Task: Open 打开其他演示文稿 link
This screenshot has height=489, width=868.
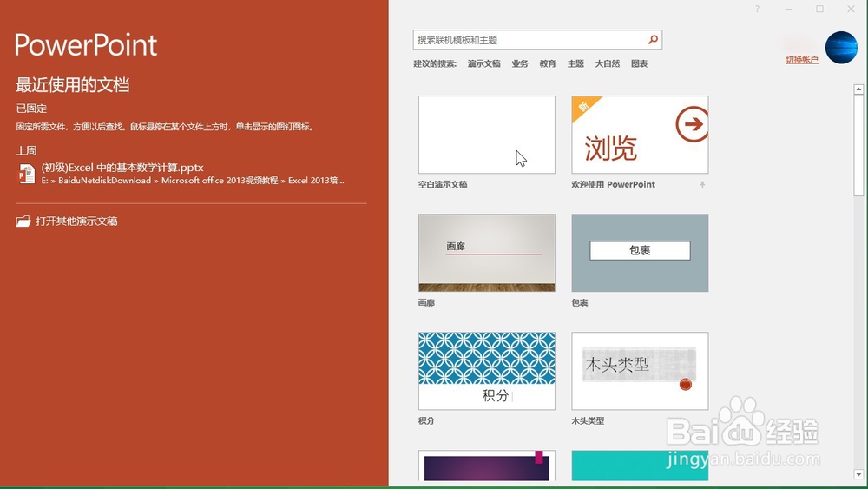Action: 76,221
